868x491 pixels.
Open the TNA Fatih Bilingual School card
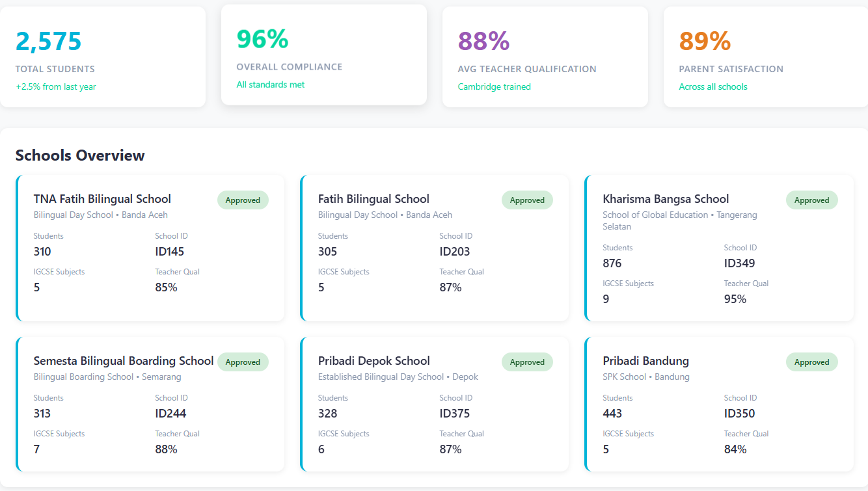point(102,198)
